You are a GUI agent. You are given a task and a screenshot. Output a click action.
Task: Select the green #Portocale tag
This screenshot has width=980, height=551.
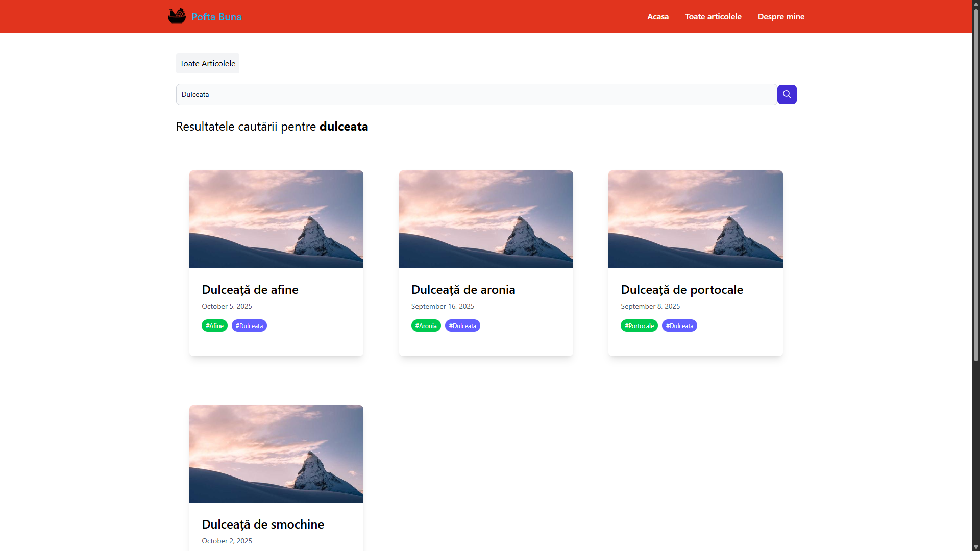tap(639, 325)
